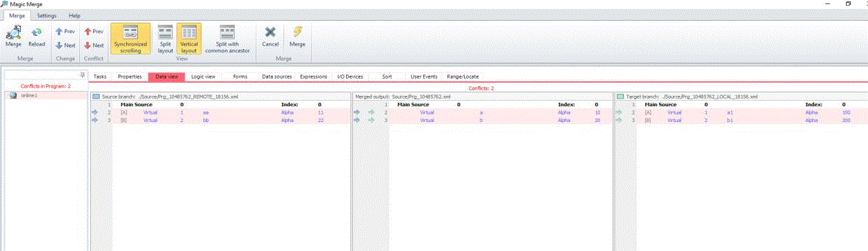This screenshot has width=868, height=251.
Task: Switch to the Properties tab
Action: (130, 77)
